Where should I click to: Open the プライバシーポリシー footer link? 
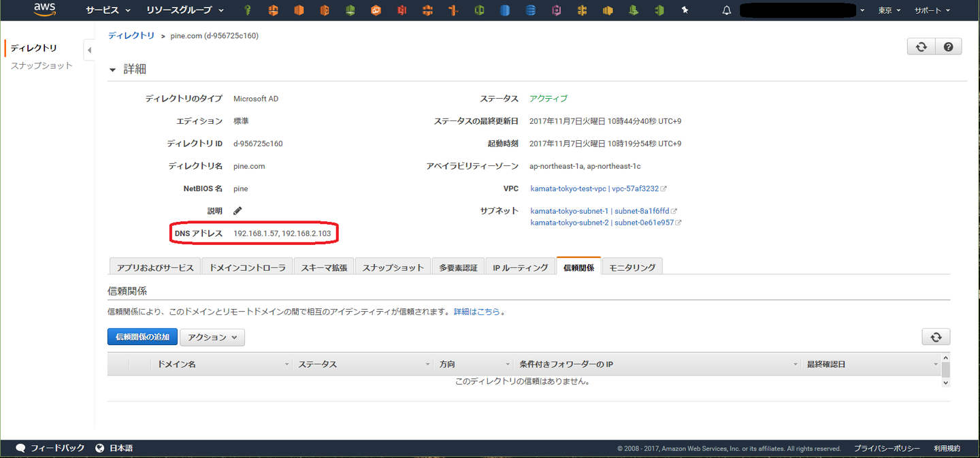click(x=887, y=448)
